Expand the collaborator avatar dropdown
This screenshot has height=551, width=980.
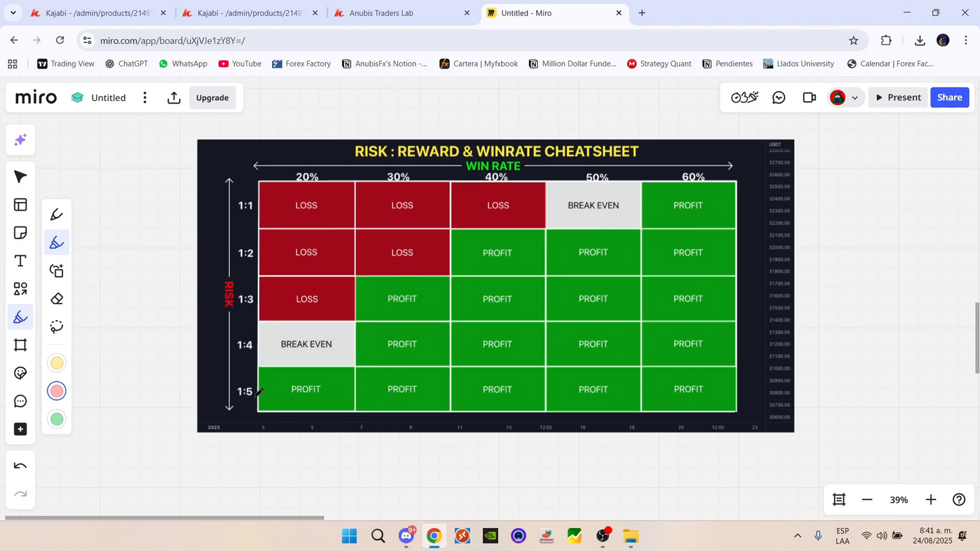(x=855, y=98)
